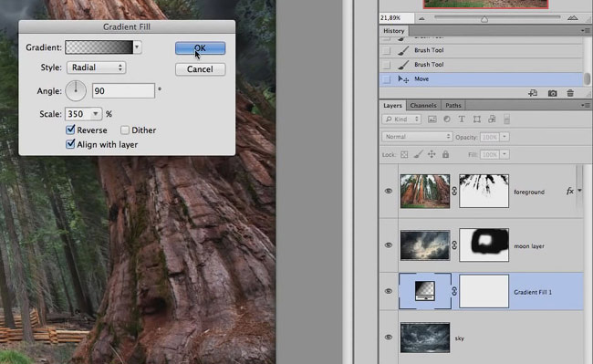Uncheck the Reverse checkbox
The height and width of the screenshot is (364, 593).
(70, 130)
